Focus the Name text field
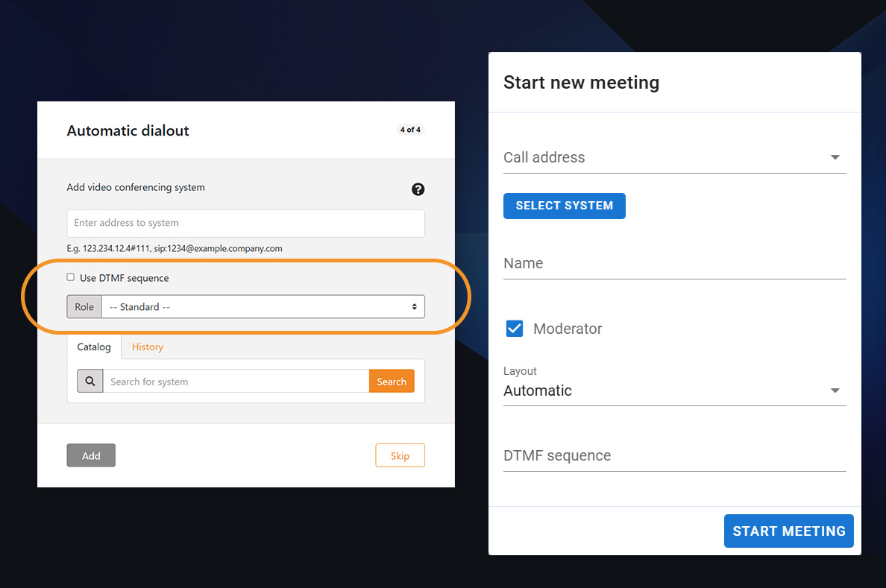The height and width of the screenshot is (588, 886). click(674, 264)
